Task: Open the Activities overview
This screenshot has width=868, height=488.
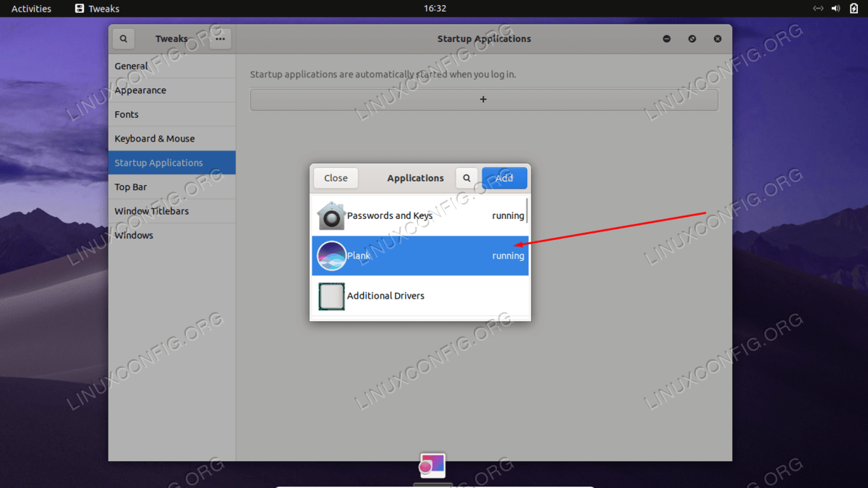Action: click(x=31, y=9)
